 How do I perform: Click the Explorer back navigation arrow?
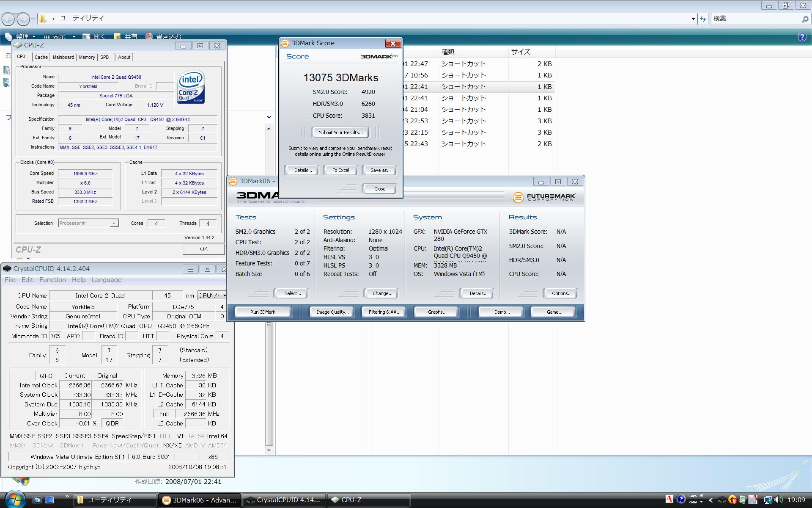8,19
